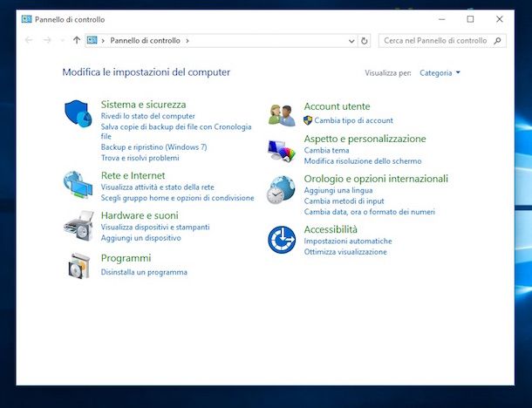Open Backup e ripristino (Windows 7)
The width and height of the screenshot is (532, 408).
click(x=153, y=147)
